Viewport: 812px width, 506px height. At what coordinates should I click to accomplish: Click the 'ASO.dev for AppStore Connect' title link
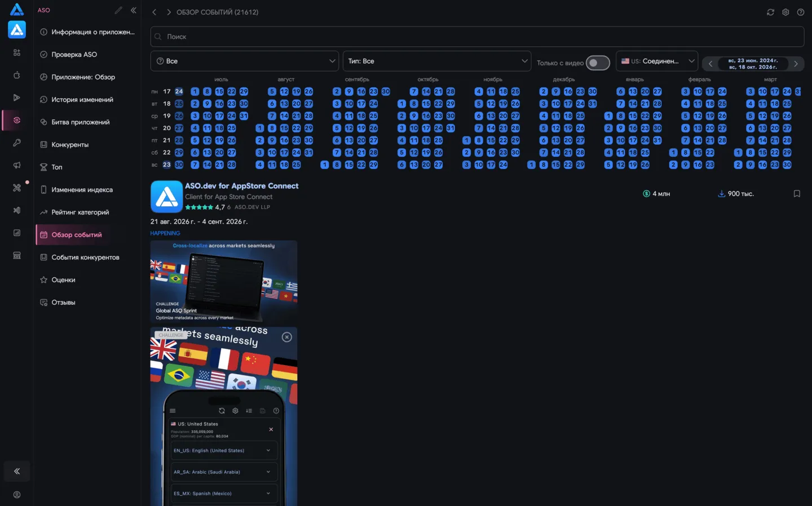tap(242, 186)
